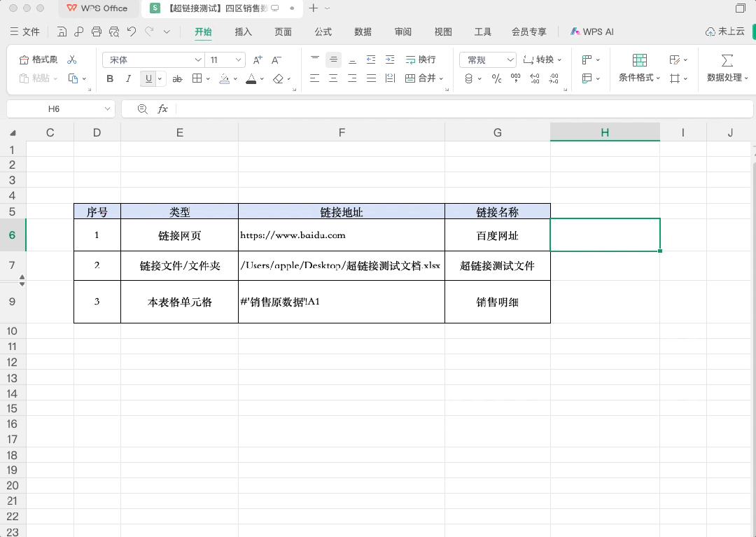756x537 pixels.
Task: Apply percent style format
Action: click(496, 78)
